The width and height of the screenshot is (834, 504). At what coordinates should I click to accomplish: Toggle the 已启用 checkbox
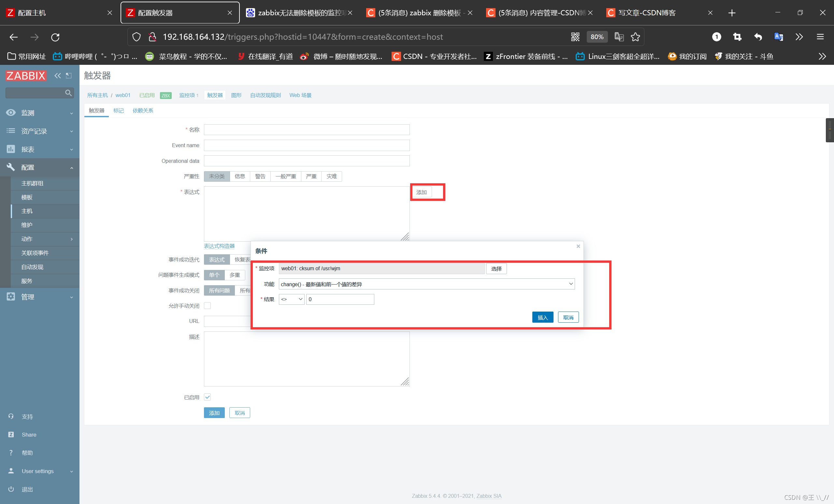[x=208, y=397]
